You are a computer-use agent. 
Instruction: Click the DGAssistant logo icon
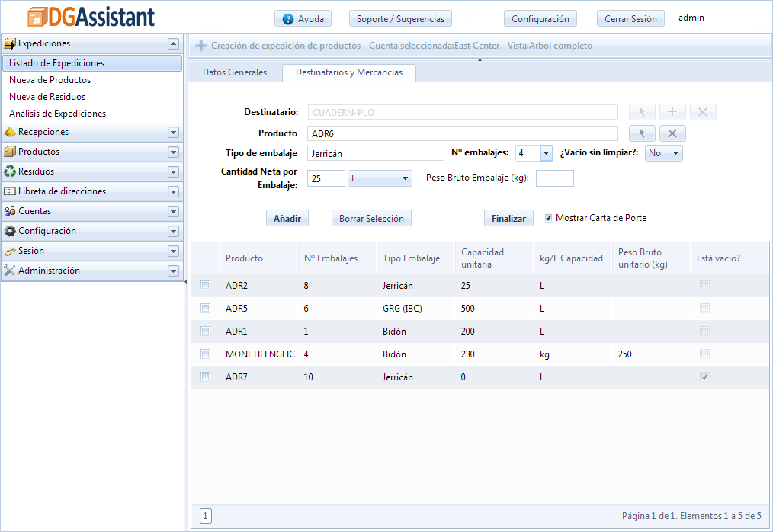[x=37, y=17]
